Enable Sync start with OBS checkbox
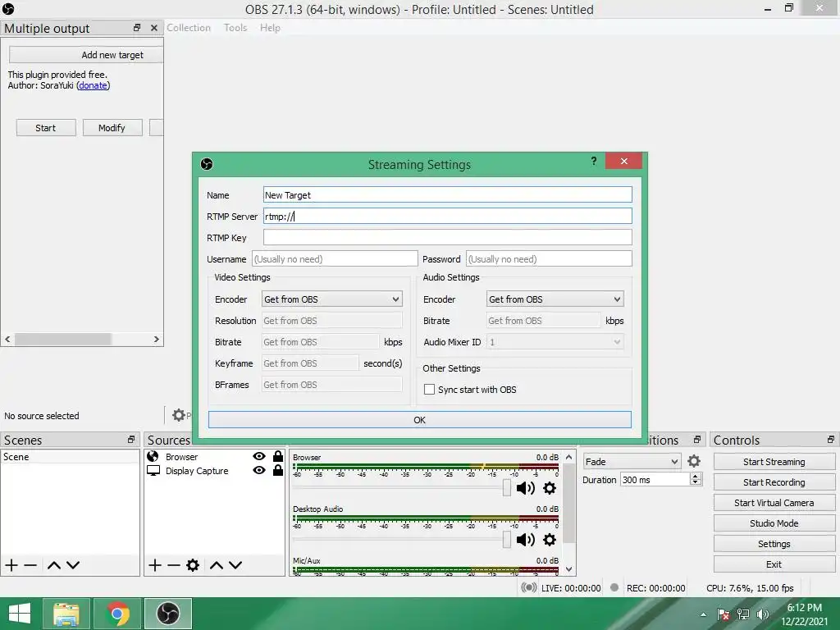Viewport: 840px width, 630px height. 429,390
